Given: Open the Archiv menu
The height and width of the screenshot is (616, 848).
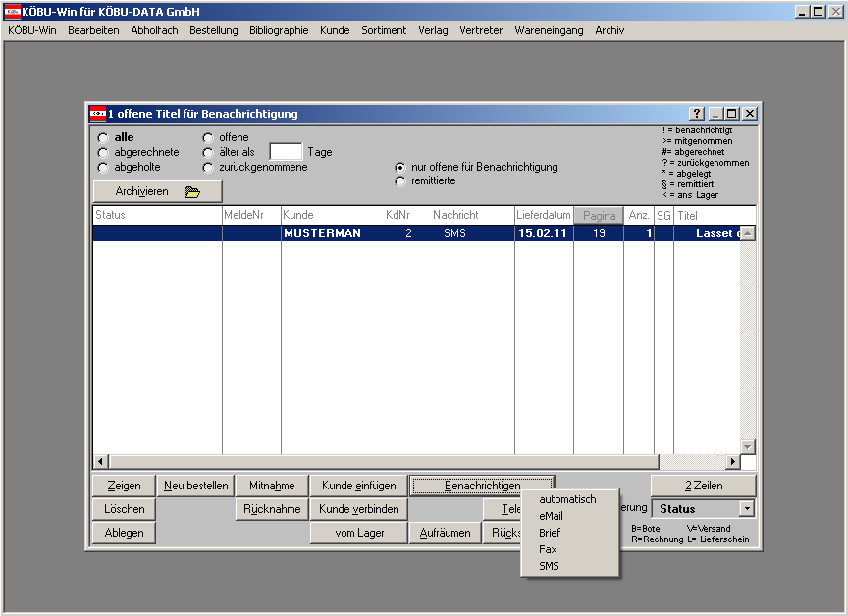Looking at the screenshot, I should (x=609, y=30).
